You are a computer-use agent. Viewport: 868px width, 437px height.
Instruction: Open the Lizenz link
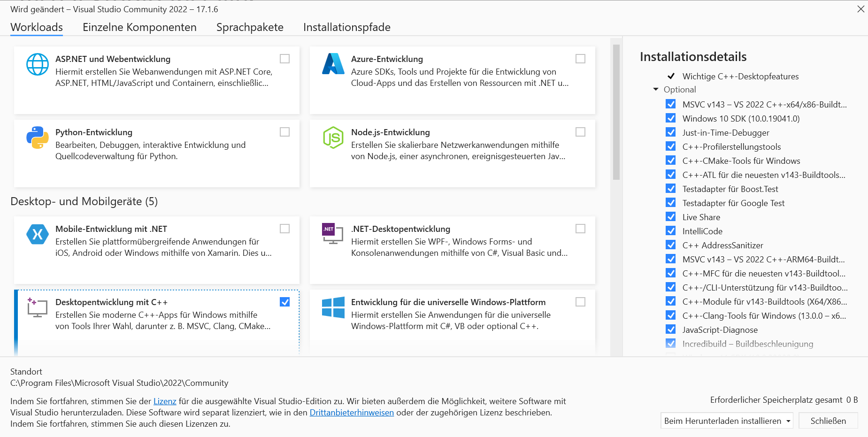coord(165,401)
